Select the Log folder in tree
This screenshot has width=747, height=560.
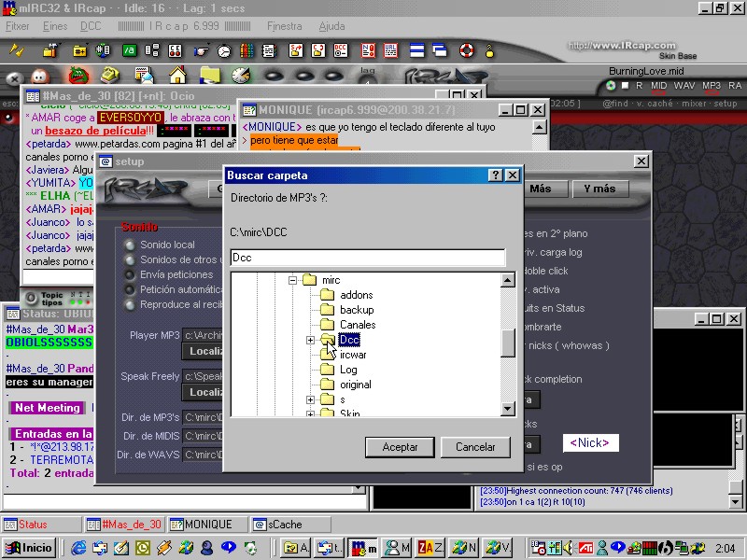(348, 370)
